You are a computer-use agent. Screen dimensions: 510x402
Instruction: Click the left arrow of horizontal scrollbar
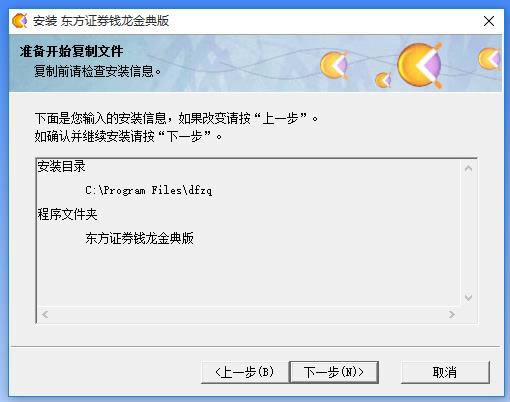pos(45,314)
